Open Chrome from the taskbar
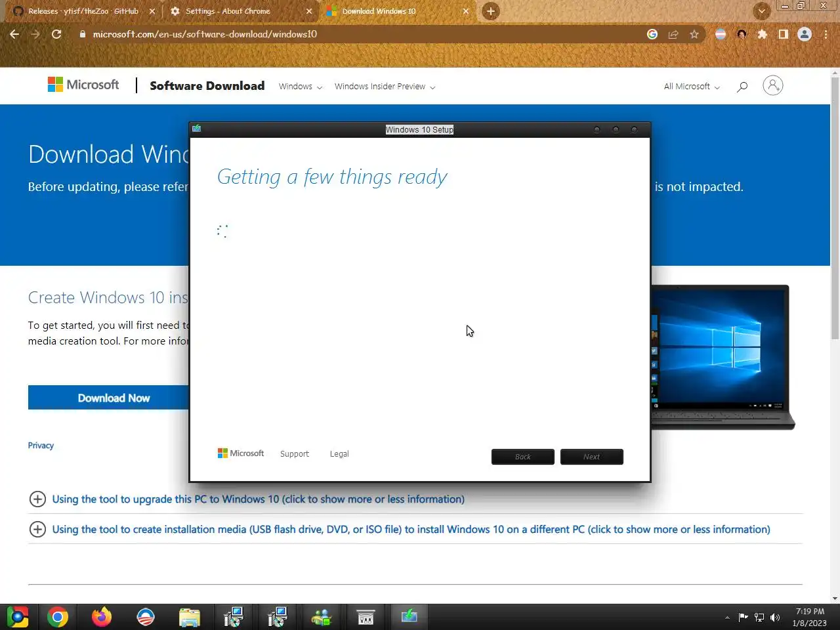The width and height of the screenshot is (840, 630). 58,617
